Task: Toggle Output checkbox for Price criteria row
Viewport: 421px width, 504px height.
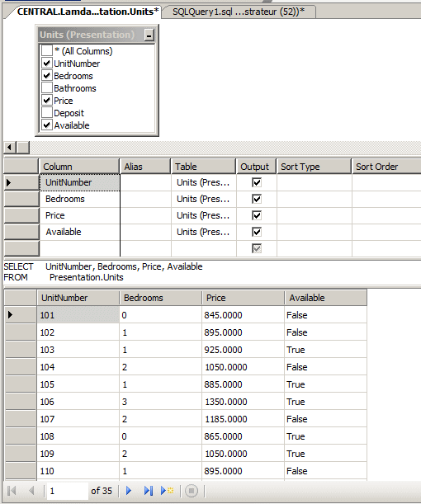Action: tap(257, 215)
